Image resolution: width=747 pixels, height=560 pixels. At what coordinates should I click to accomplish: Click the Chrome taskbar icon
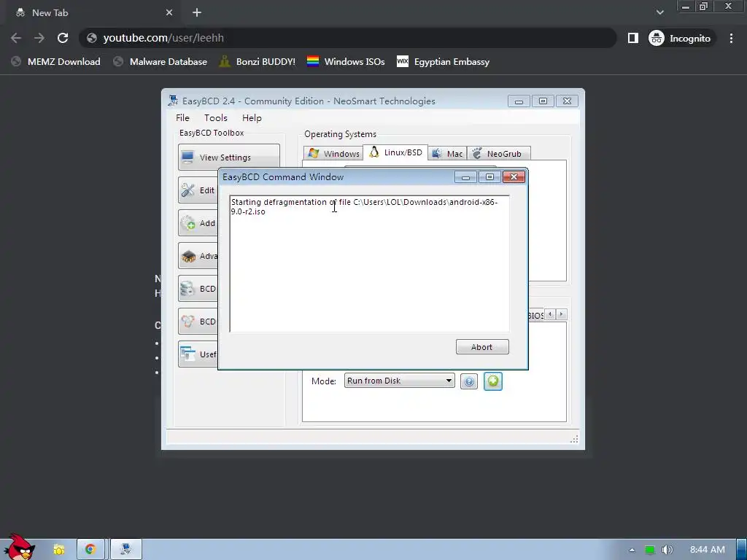pyautogui.click(x=90, y=550)
